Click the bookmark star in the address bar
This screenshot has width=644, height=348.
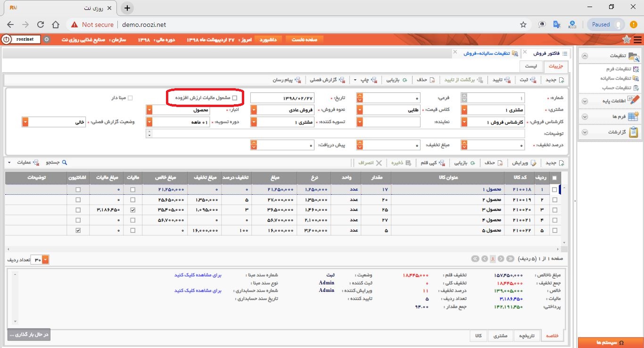[x=523, y=25]
